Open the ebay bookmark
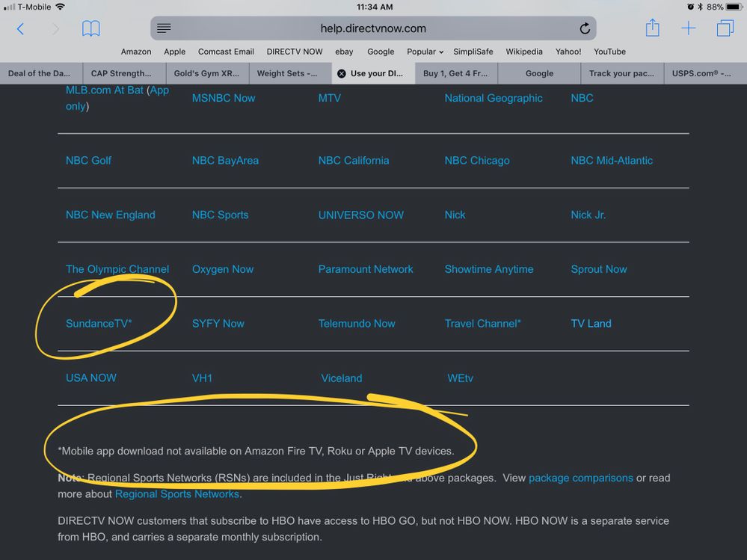Image resolution: width=747 pixels, height=560 pixels. [344, 52]
